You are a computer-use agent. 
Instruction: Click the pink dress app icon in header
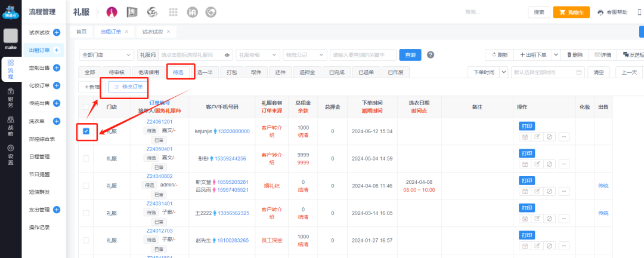pos(112,13)
